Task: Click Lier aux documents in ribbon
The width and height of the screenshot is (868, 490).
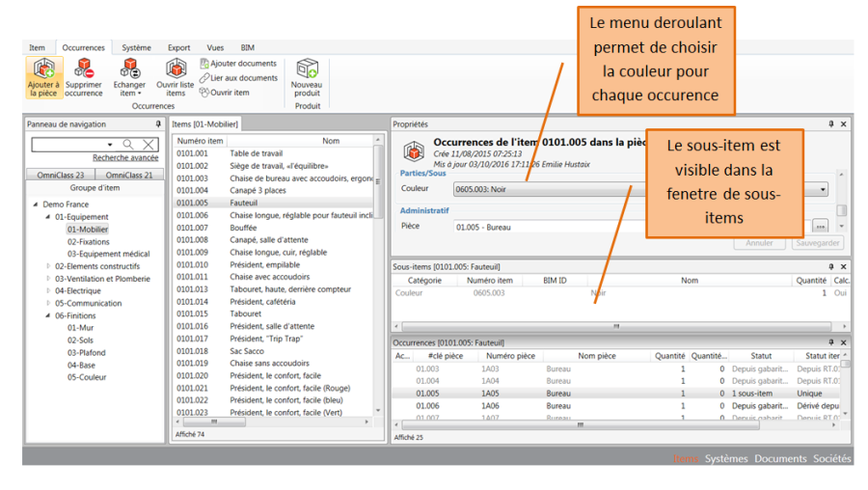Action: pyautogui.click(x=204, y=78)
